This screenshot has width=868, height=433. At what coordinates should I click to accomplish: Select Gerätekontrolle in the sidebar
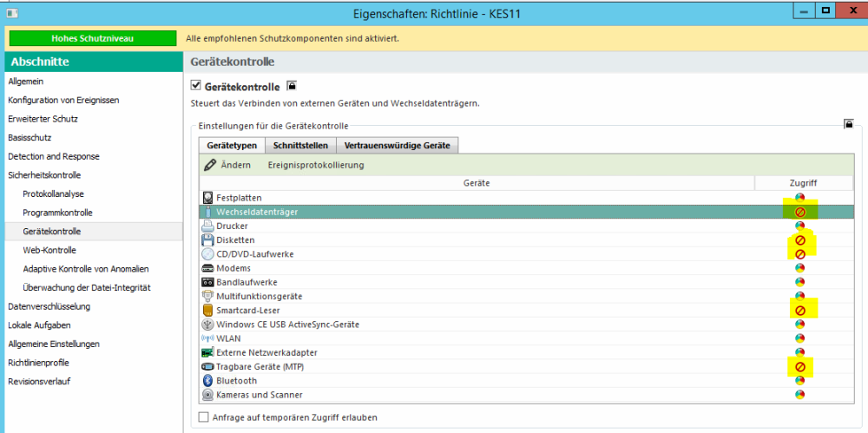click(x=94, y=232)
